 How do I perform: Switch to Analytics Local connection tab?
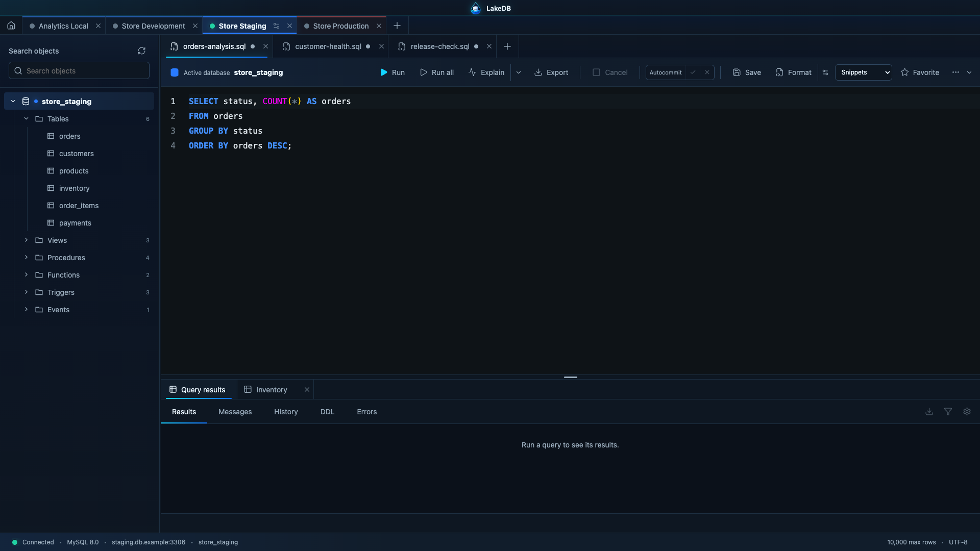pos(63,26)
